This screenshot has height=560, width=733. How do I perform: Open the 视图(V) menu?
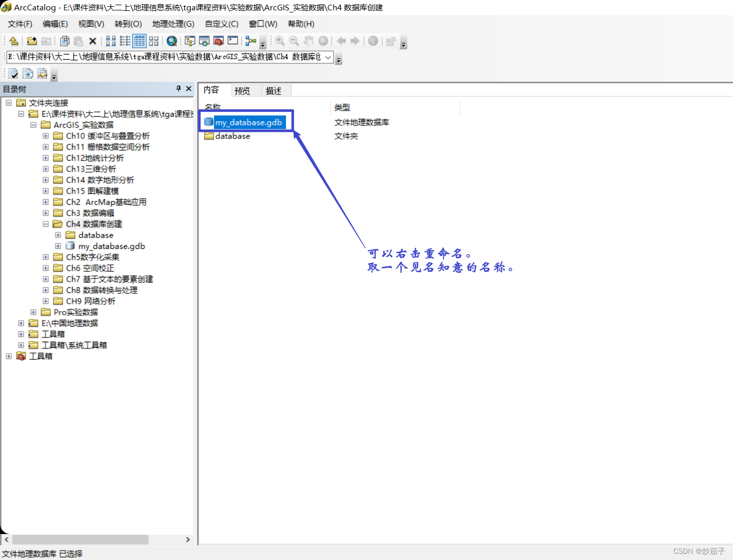tap(91, 24)
